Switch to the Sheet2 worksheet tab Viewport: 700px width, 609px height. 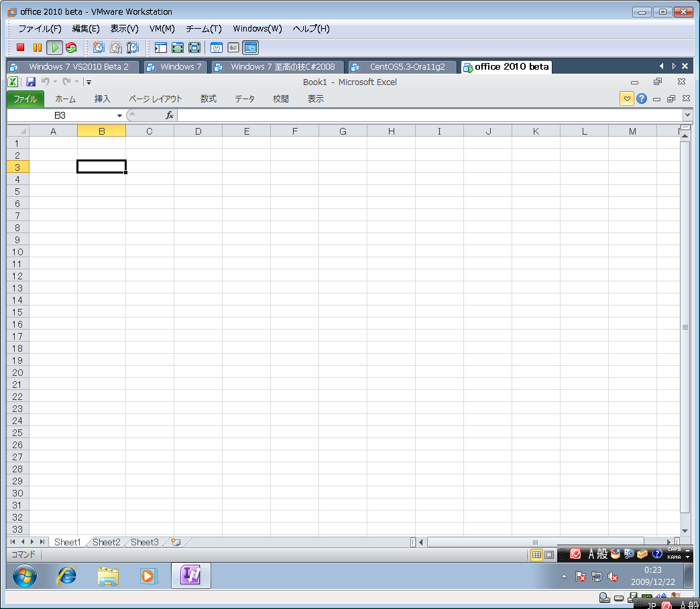coord(107,542)
